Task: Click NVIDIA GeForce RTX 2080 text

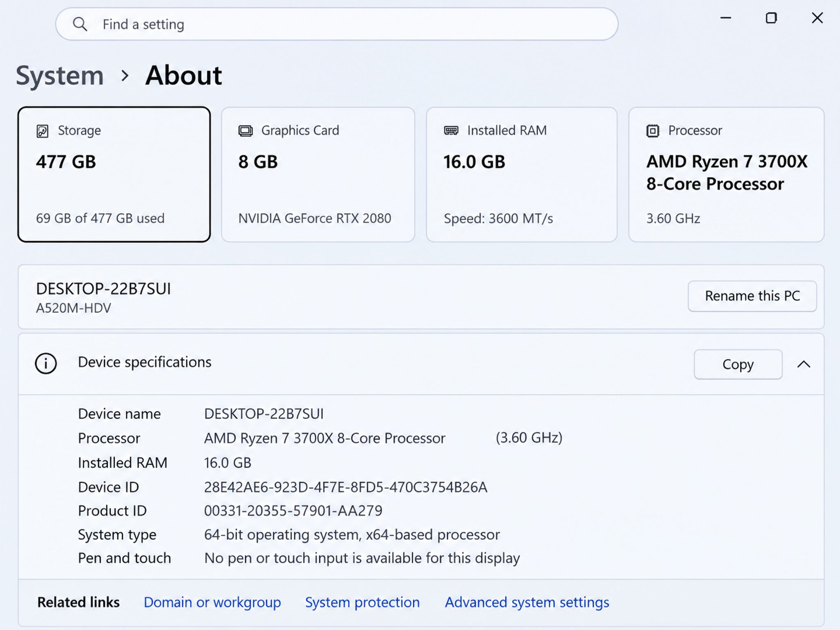Action: tap(315, 218)
